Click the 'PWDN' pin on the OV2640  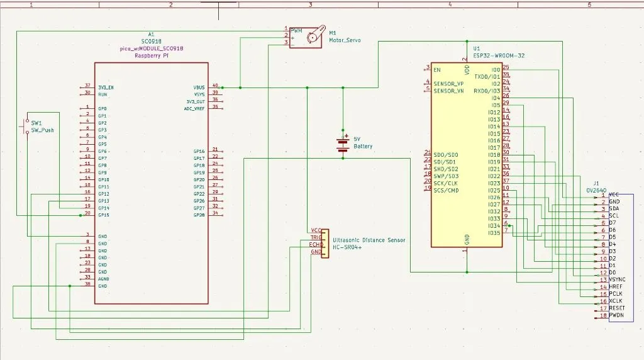pyautogui.click(x=616, y=315)
